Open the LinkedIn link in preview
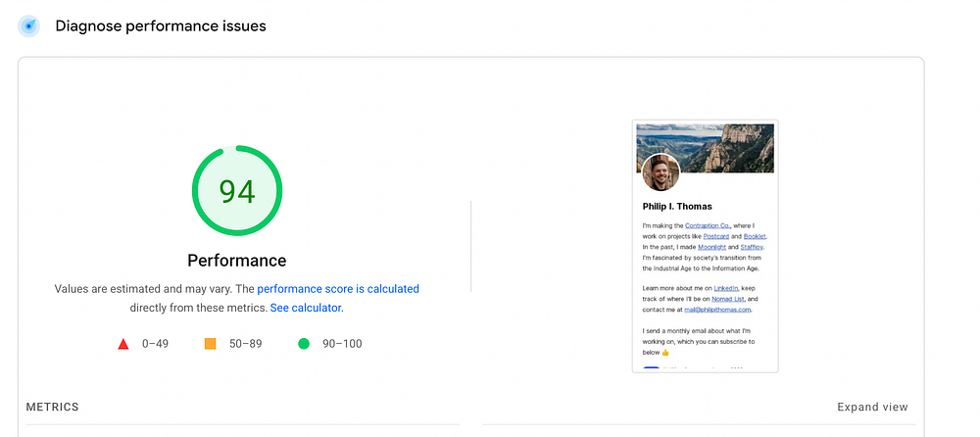Viewport: 980px width, 437px height. (x=726, y=288)
